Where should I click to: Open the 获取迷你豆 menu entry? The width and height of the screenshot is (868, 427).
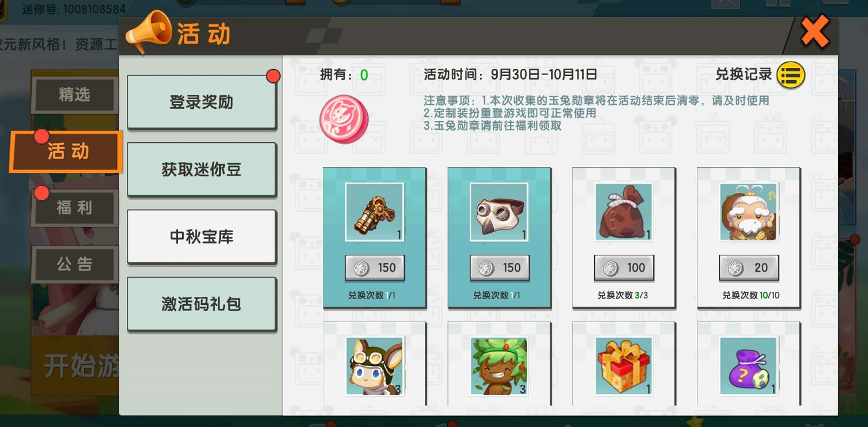[x=201, y=169]
